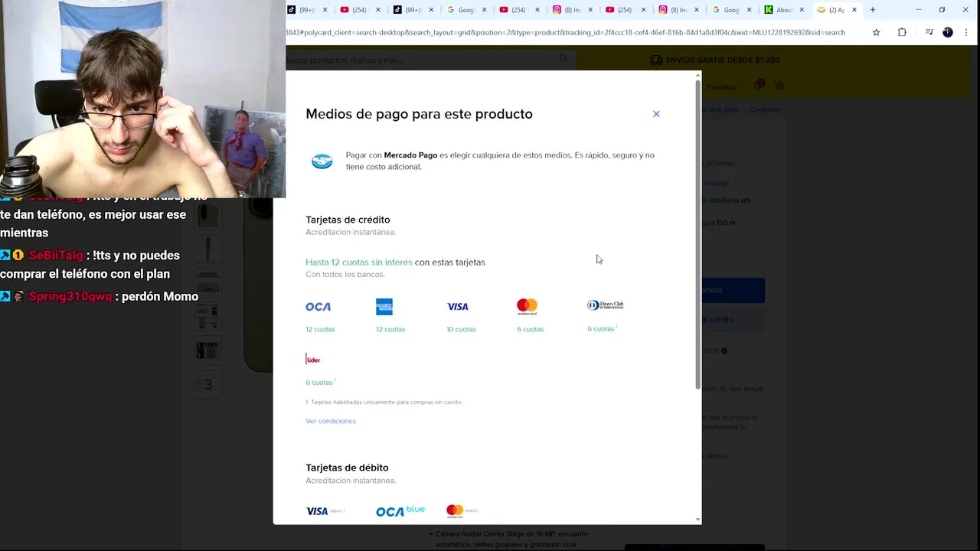Select the product thumbnail labeled 3
Image resolution: width=980 pixels, height=551 pixels.
coord(207,384)
